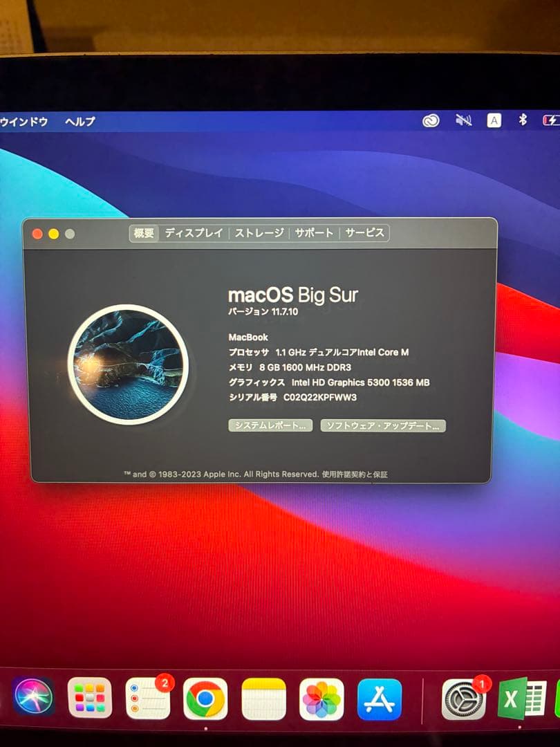This screenshot has width=560, height=747.
Task: Launch Google Chrome in the Dock
Action: pyautogui.click(x=205, y=701)
